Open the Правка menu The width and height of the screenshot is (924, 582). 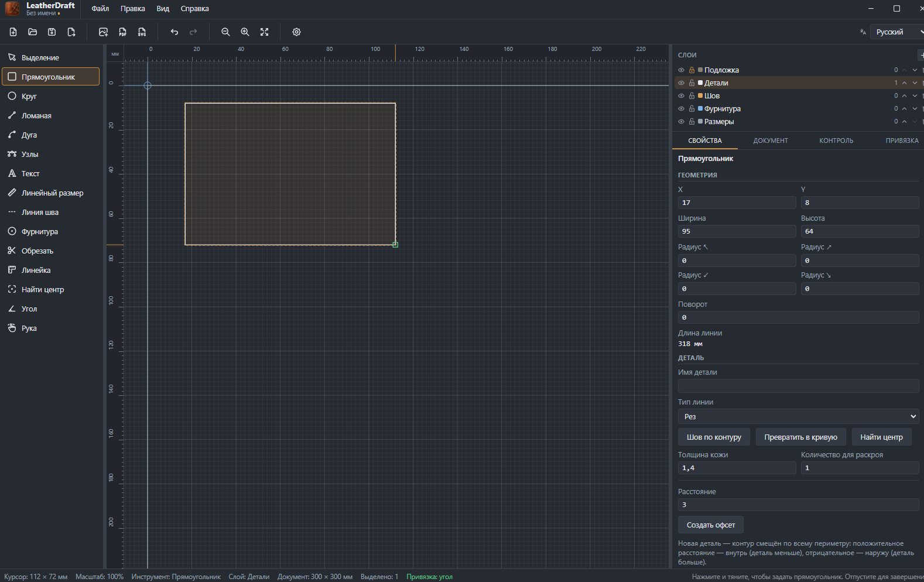pyautogui.click(x=133, y=9)
